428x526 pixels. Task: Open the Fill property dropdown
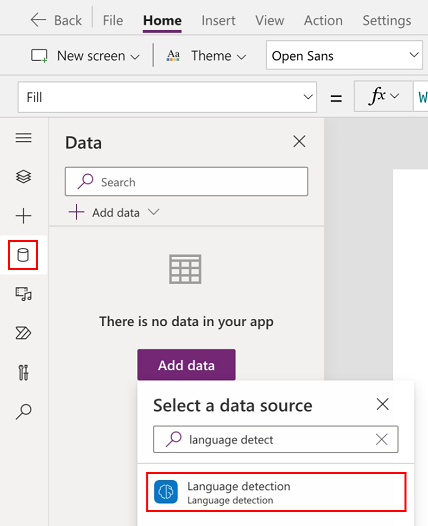click(x=167, y=97)
